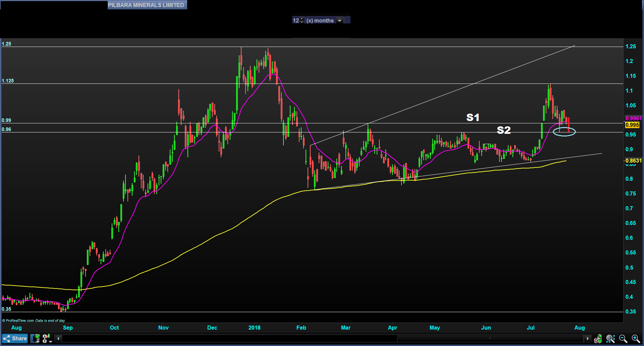Click the auto-fit zoom magnifier with arrows
Image resolution: width=644 pixels, height=346 pixels.
610,339
